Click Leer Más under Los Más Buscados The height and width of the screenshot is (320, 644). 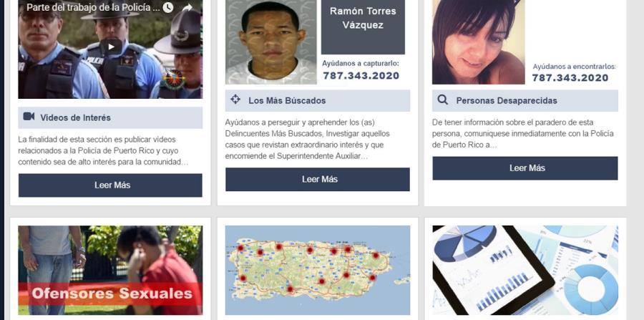318,179
